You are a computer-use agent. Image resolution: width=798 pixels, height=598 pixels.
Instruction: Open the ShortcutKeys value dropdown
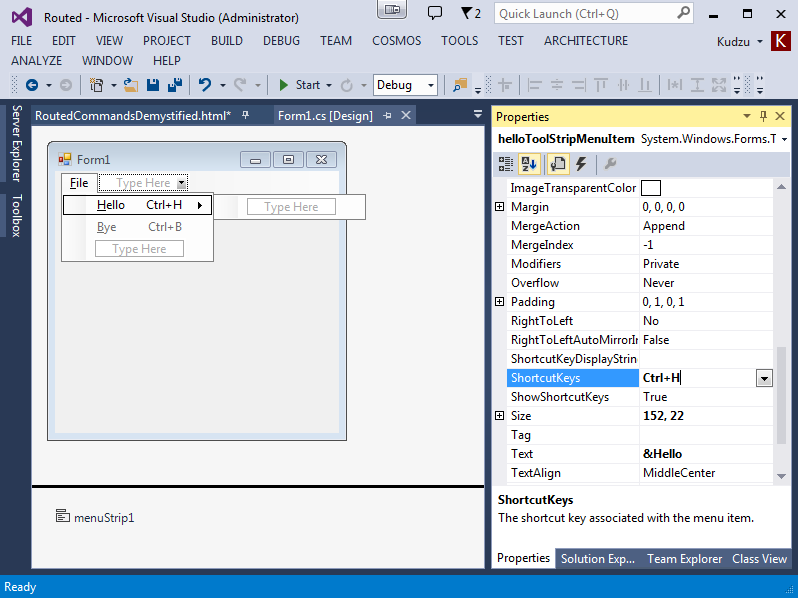click(x=764, y=378)
